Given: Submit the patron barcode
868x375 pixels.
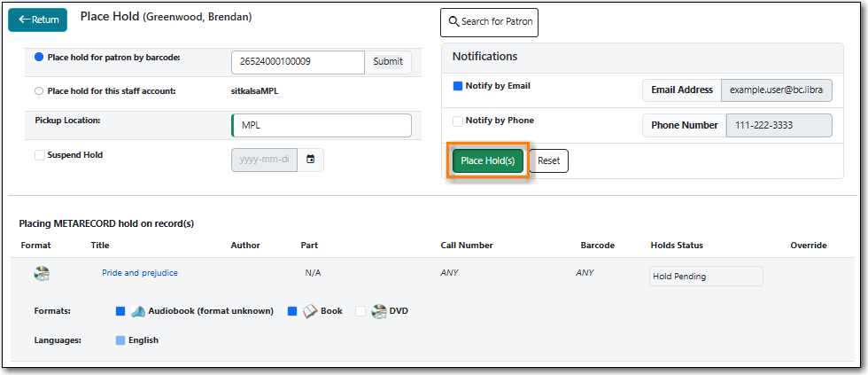Looking at the screenshot, I should pyautogui.click(x=388, y=62).
